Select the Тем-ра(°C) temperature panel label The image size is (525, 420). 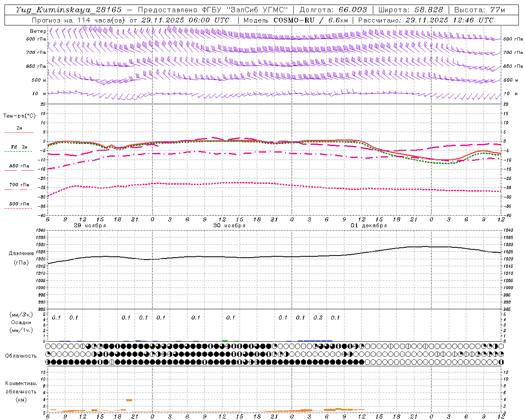(x=19, y=116)
